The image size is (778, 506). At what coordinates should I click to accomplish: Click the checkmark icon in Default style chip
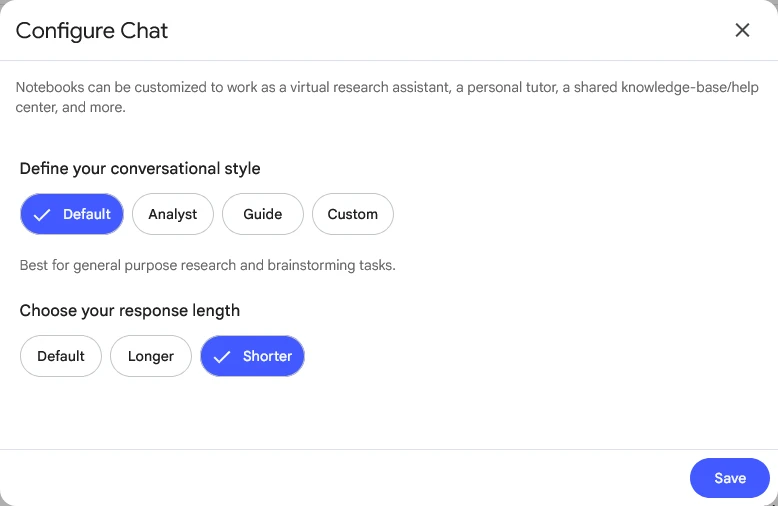click(x=42, y=215)
